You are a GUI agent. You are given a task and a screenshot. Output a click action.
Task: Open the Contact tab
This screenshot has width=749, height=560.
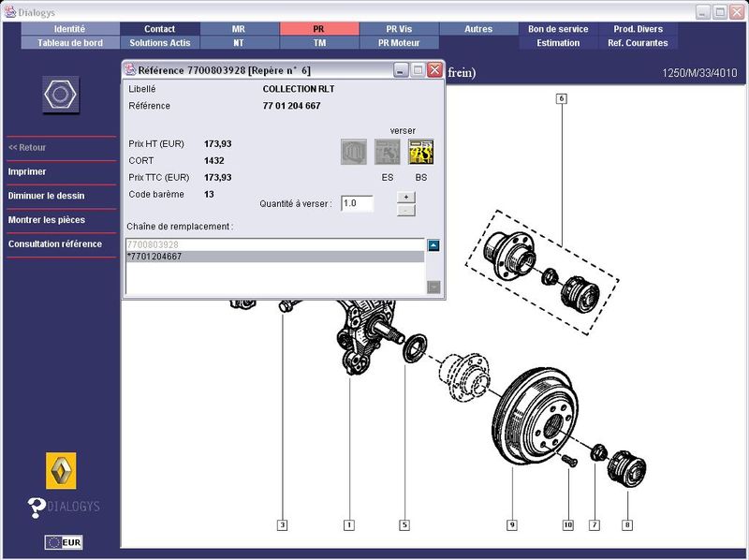(159, 29)
